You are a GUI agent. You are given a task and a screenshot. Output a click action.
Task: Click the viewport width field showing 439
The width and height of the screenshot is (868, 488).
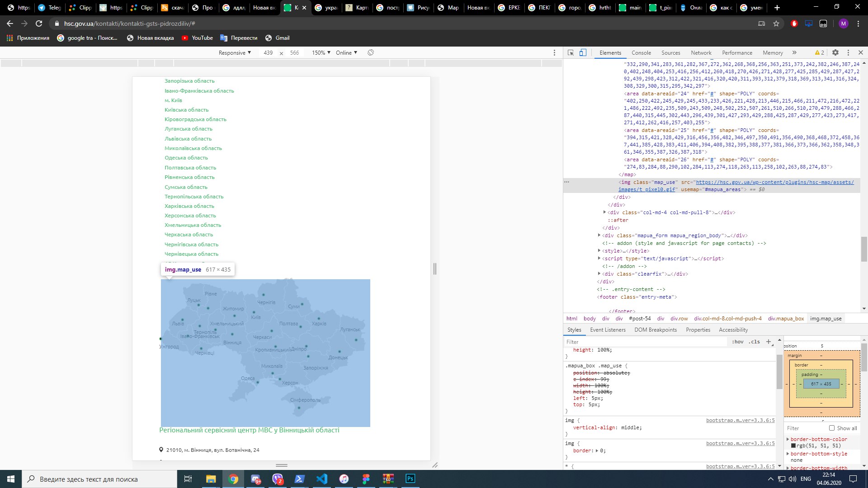point(268,53)
